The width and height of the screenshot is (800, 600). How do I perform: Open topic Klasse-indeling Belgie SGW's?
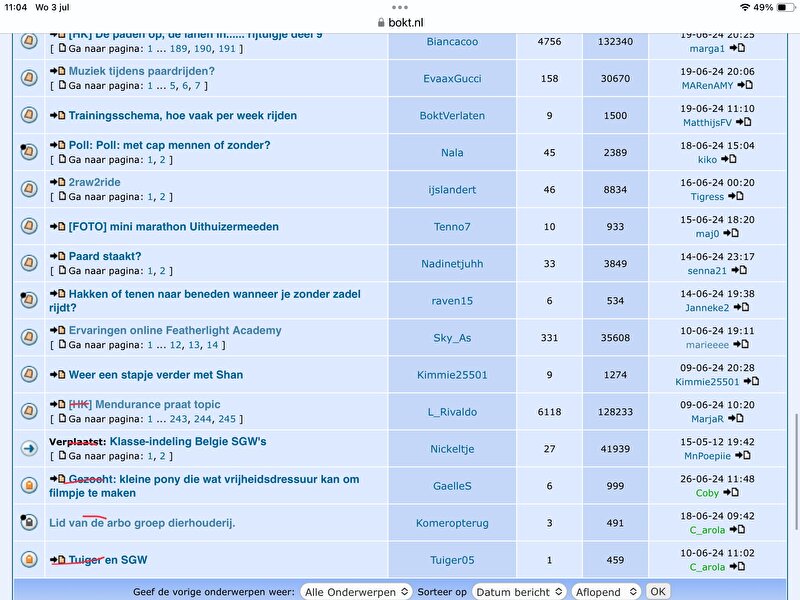(x=188, y=441)
